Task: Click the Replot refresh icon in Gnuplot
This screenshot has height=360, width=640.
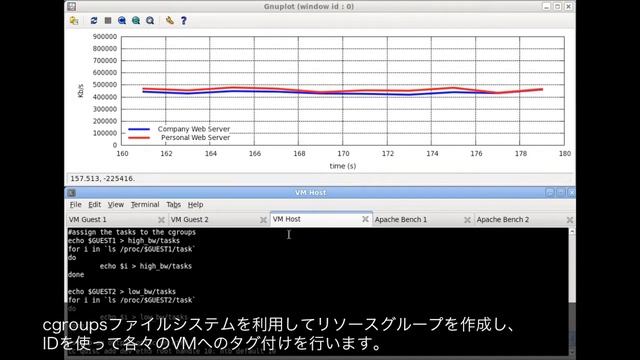Action: [94, 20]
